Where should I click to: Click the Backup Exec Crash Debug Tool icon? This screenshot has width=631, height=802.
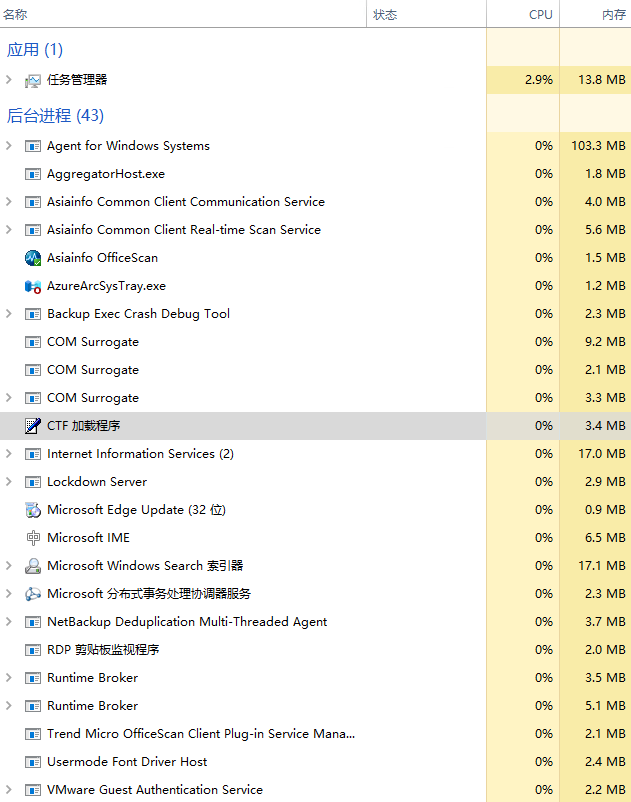[33, 314]
